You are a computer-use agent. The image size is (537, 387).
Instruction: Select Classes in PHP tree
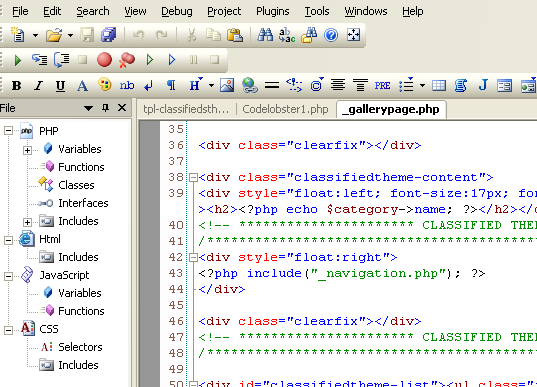[x=76, y=185]
